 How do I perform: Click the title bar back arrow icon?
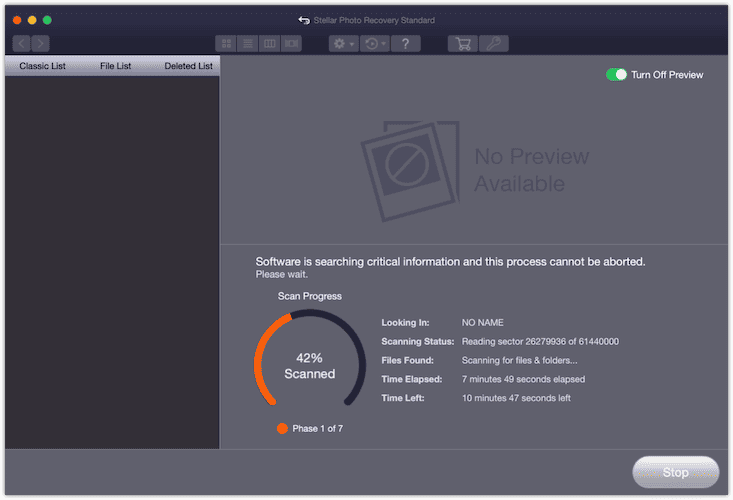(x=304, y=20)
